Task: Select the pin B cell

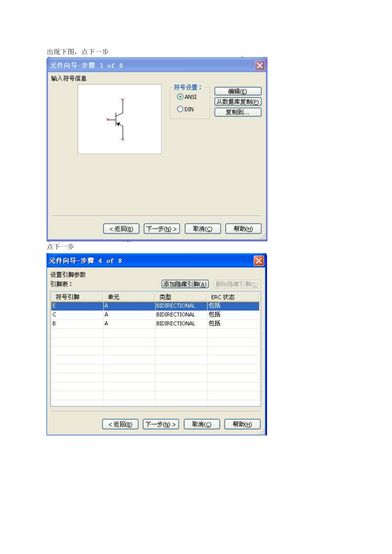Action: (x=77, y=323)
